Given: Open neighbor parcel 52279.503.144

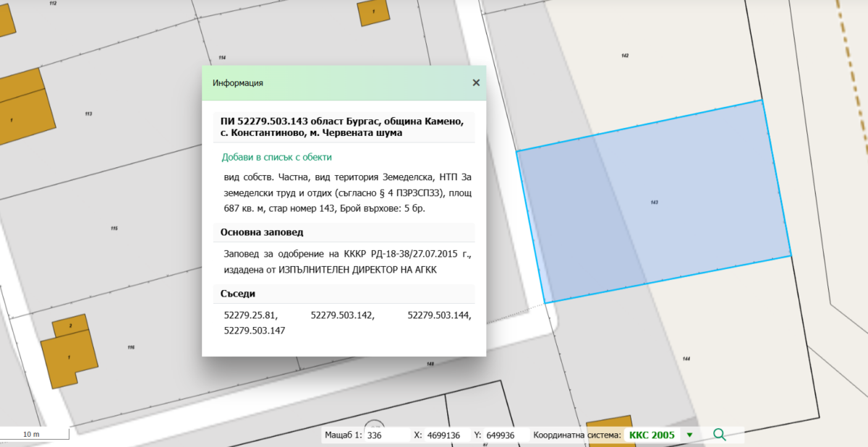Looking at the screenshot, I should point(439,315).
